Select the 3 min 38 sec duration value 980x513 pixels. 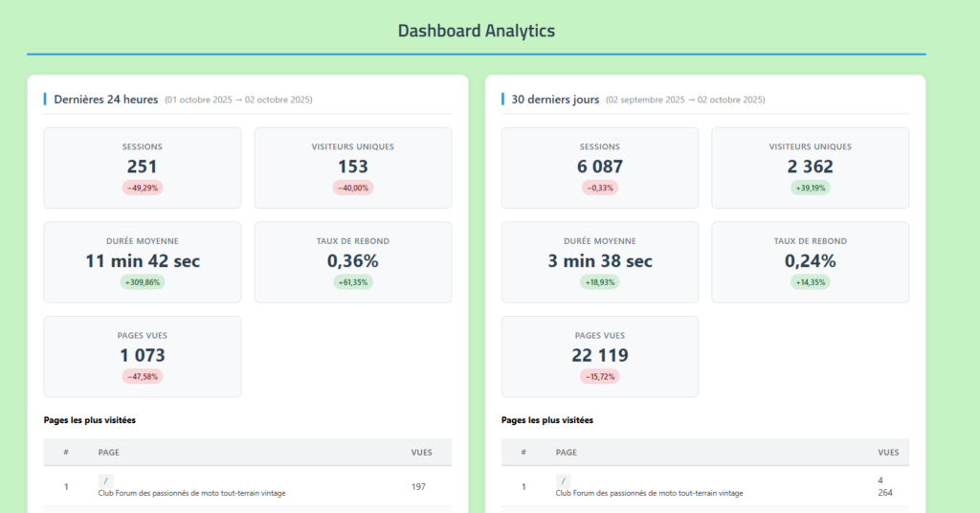point(600,260)
